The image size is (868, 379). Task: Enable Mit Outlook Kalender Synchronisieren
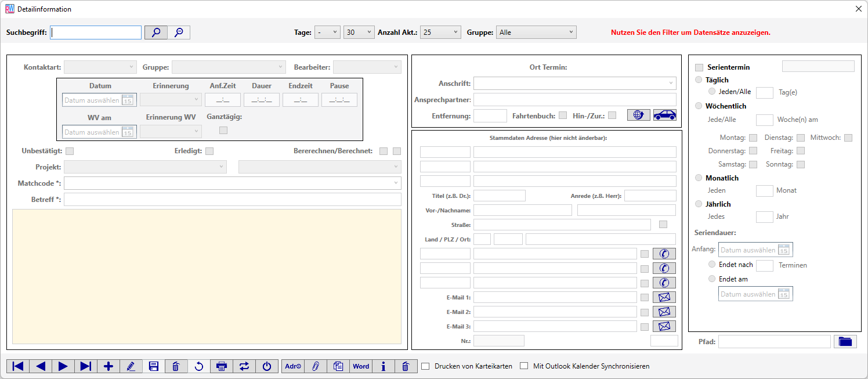click(x=524, y=366)
